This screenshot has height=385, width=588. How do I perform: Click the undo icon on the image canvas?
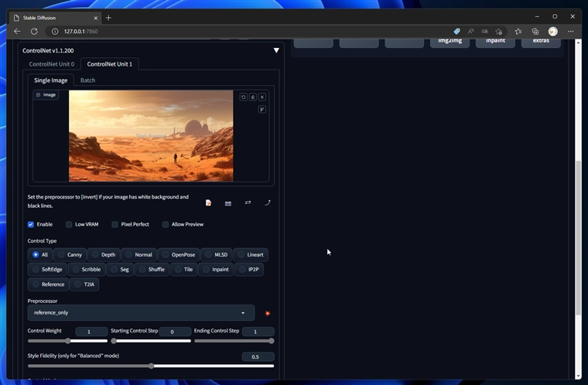coord(243,97)
